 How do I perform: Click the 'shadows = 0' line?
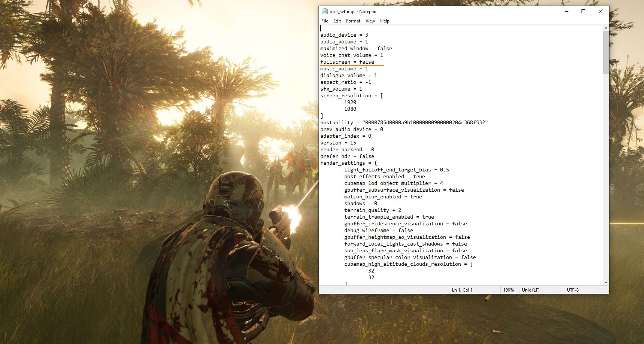coord(361,203)
